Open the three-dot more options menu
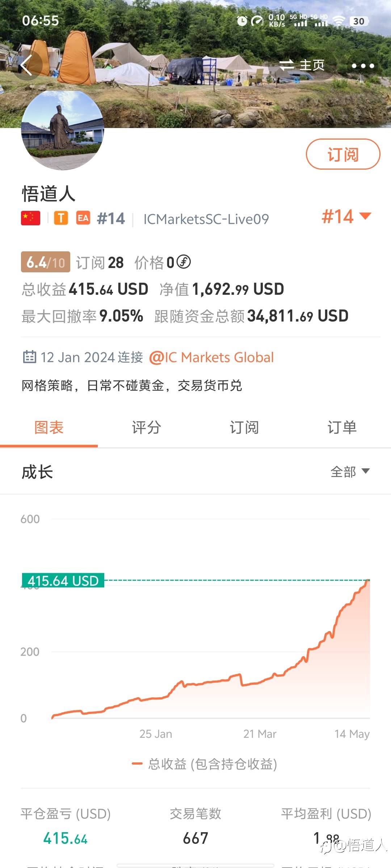The width and height of the screenshot is (391, 868). [x=362, y=66]
